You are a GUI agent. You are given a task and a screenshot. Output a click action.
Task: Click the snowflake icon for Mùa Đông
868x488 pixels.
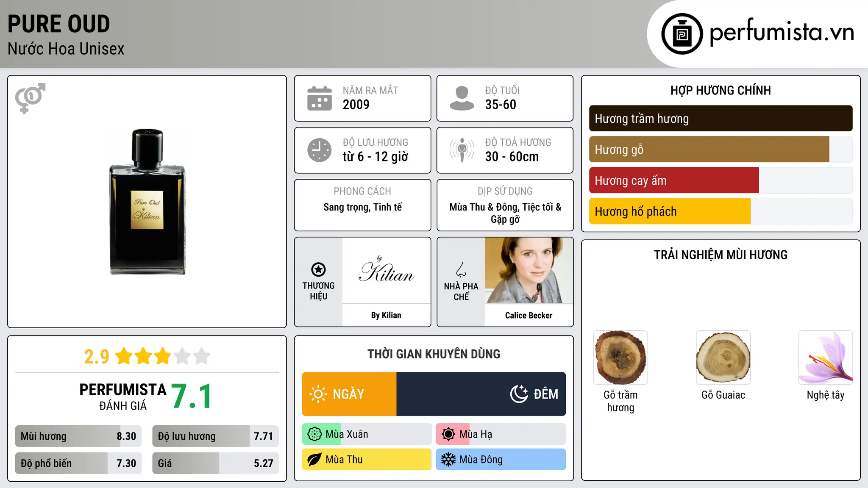coord(448,460)
